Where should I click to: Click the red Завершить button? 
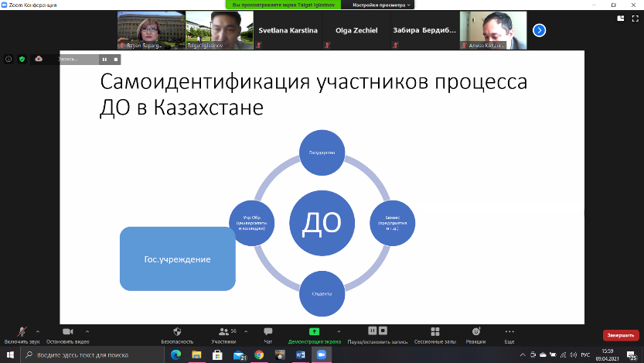620,335
